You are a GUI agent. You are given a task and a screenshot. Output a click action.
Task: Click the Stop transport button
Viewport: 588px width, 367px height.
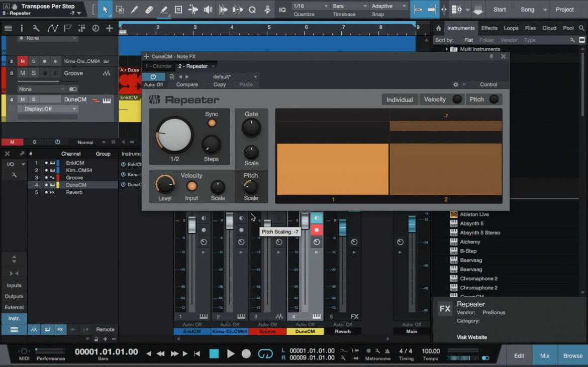click(214, 353)
